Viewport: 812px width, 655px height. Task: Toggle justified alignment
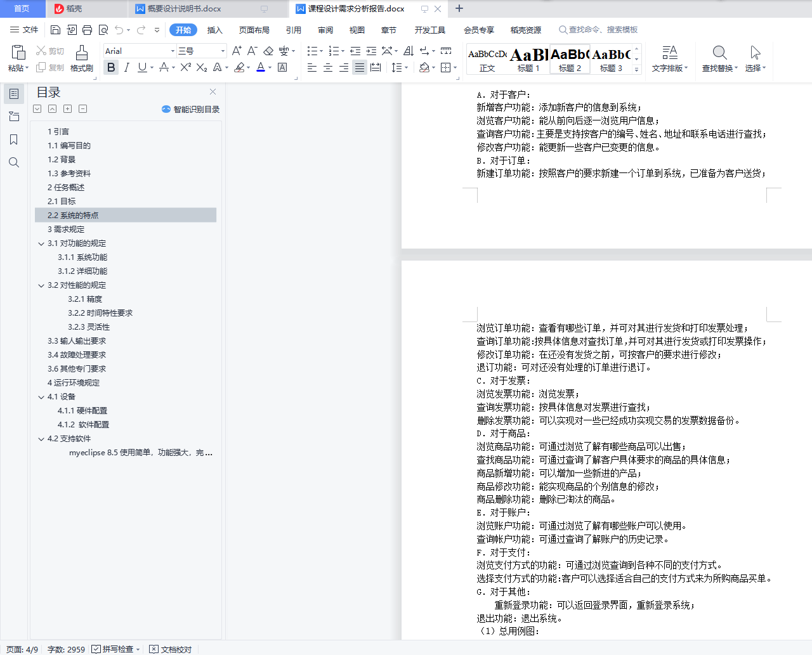(360, 67)
